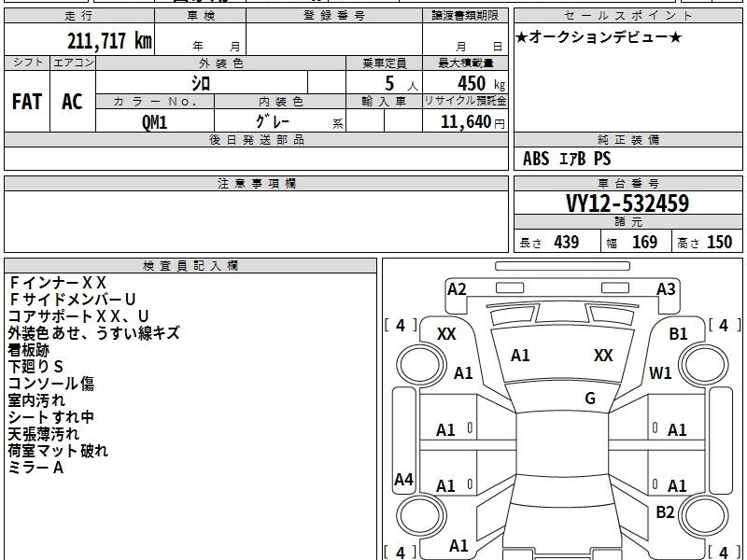The width and height of the screenshot is (747, 560).
Task: Select the chassis number VY12-532459
Action: tap(627, 203)
